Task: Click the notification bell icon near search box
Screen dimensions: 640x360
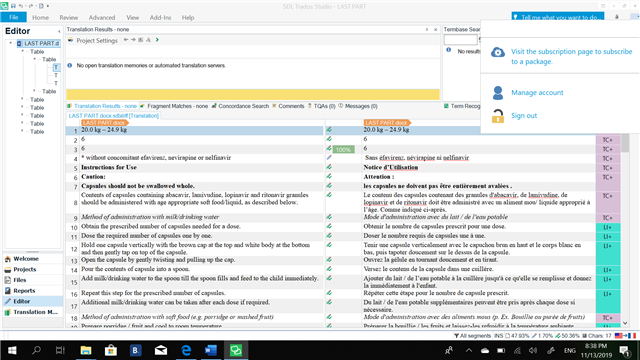Action: click(x=617, y=17)
